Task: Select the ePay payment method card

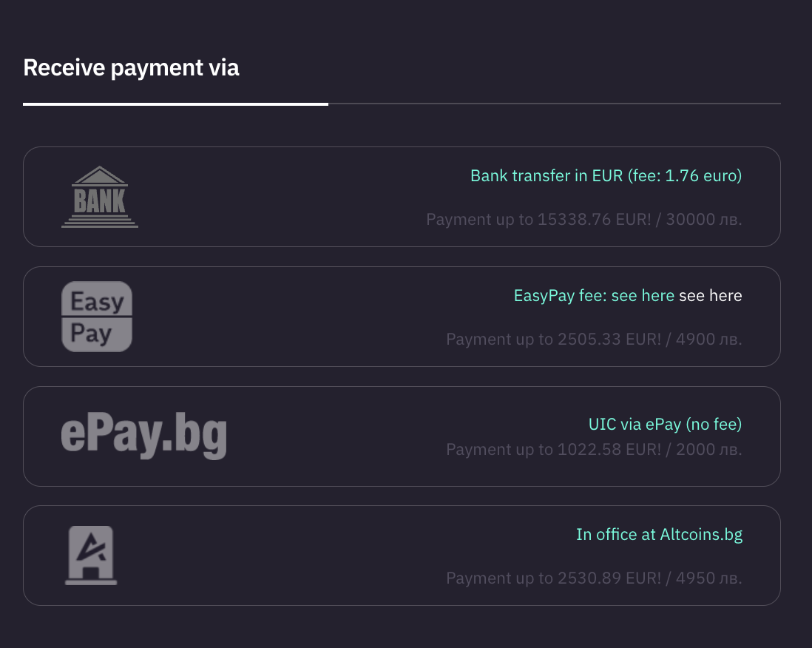Action: [333, 436]
